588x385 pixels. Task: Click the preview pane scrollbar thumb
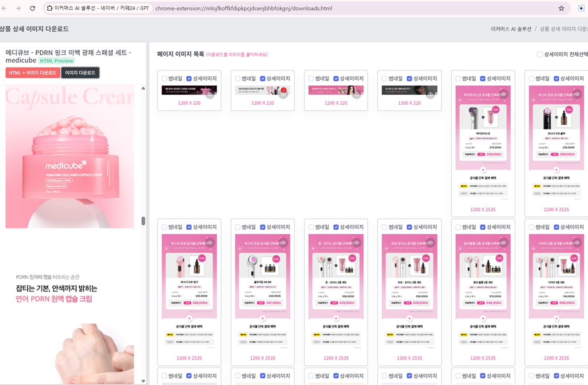coord(143,221)
